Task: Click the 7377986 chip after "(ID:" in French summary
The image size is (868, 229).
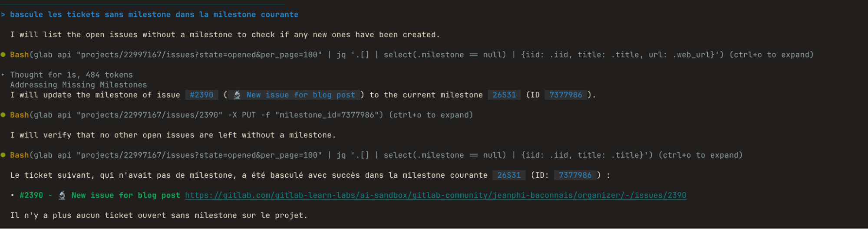Action: click(575, 175)
